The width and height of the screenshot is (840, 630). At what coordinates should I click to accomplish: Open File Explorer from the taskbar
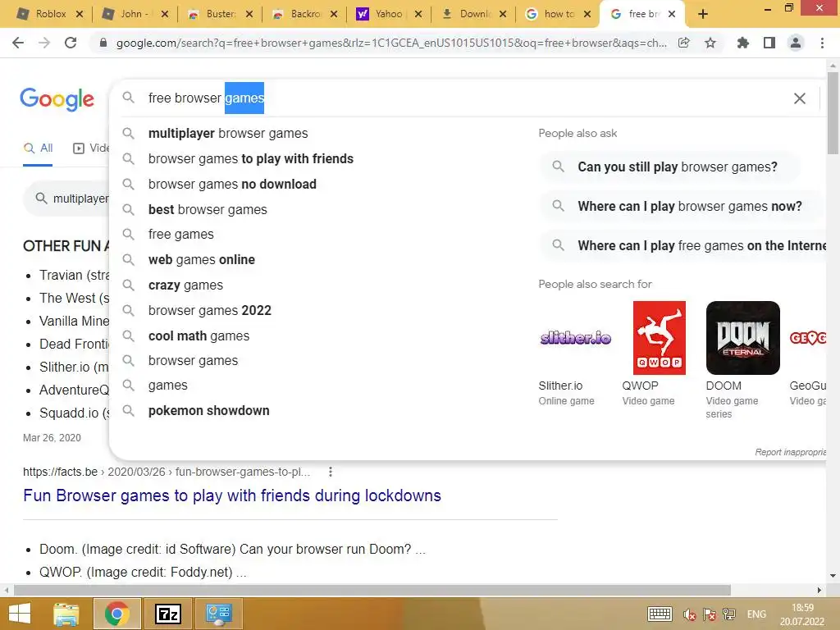coord(66,614)
